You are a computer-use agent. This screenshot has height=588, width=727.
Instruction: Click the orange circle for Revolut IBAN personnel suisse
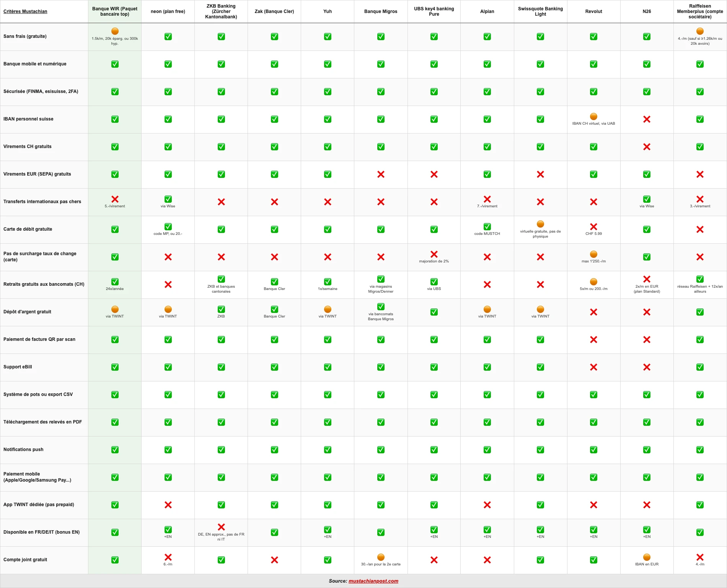point(593,117)
